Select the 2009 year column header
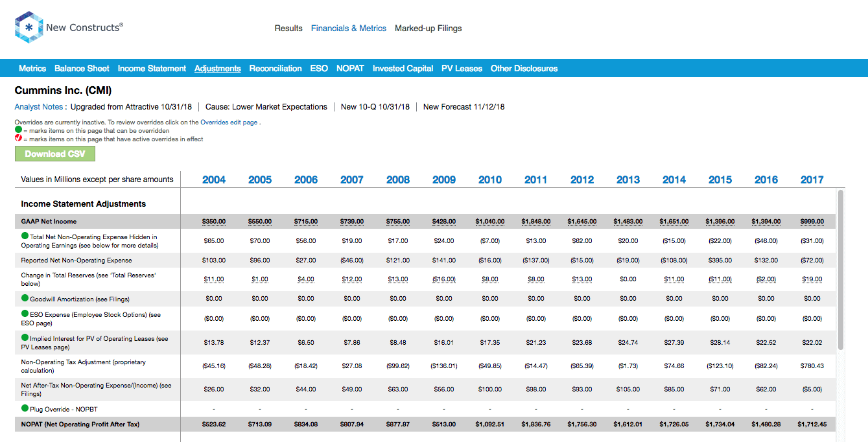The image size is (868, 442). 444,180
